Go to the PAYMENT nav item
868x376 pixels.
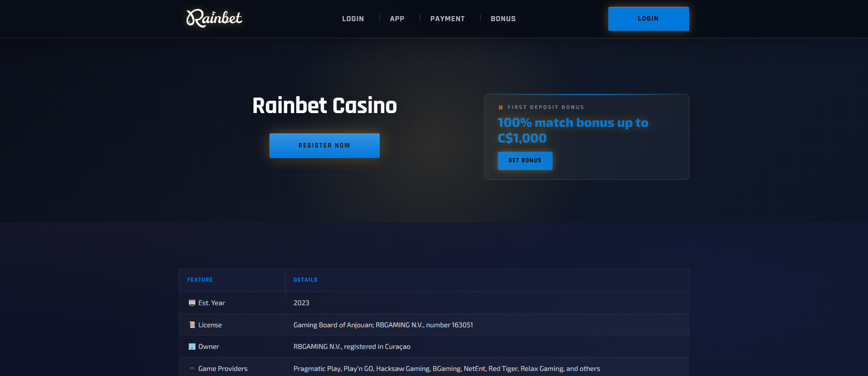(x=447, y=19)
